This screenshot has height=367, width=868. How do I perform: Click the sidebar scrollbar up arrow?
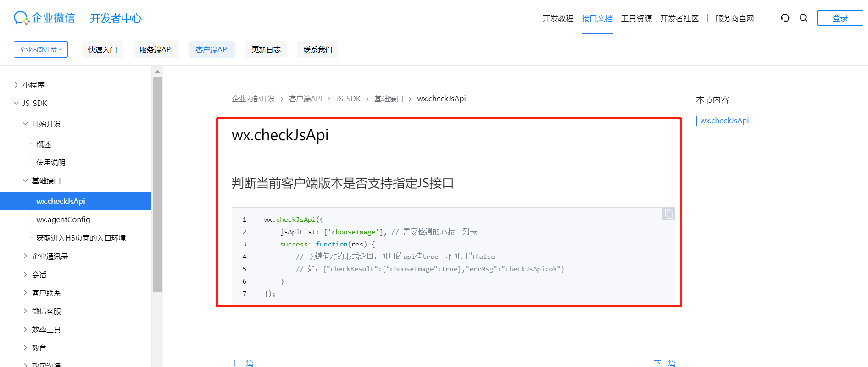click(x=157, y=71)
